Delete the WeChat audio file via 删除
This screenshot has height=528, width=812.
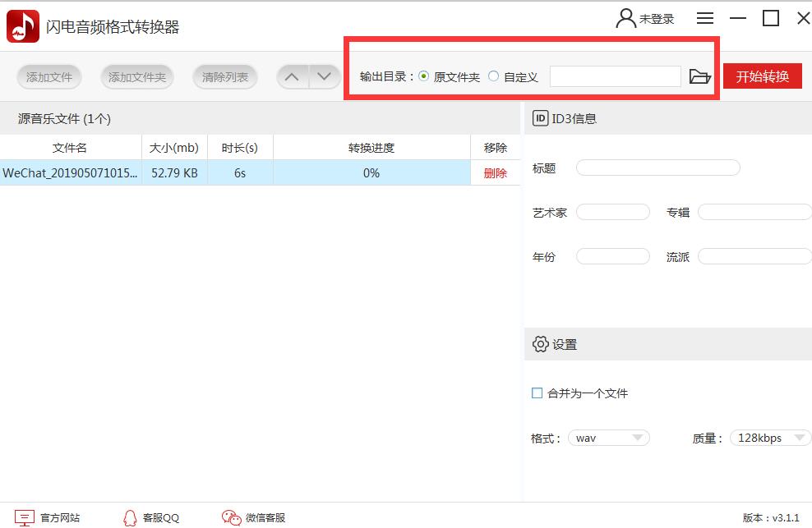tap(495, 173)
